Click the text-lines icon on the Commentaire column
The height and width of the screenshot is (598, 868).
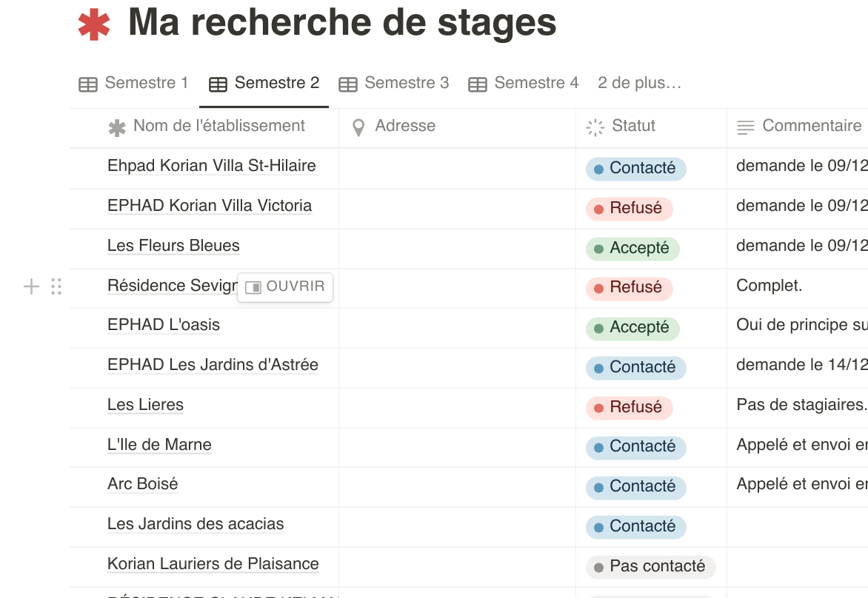coord(744,126)
